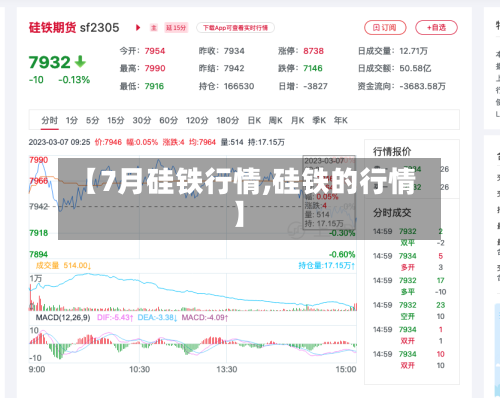Image resolution: width=500 pixels, height=398 pixels.
Task: Click the 最高 value 7990
Action: [155, 68]
